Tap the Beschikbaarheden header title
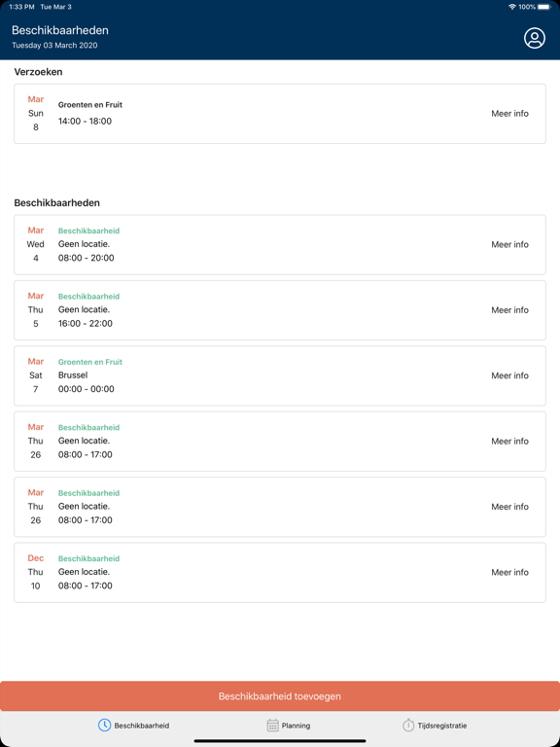Viewport: 560px width, 747px height. (60, 30)
